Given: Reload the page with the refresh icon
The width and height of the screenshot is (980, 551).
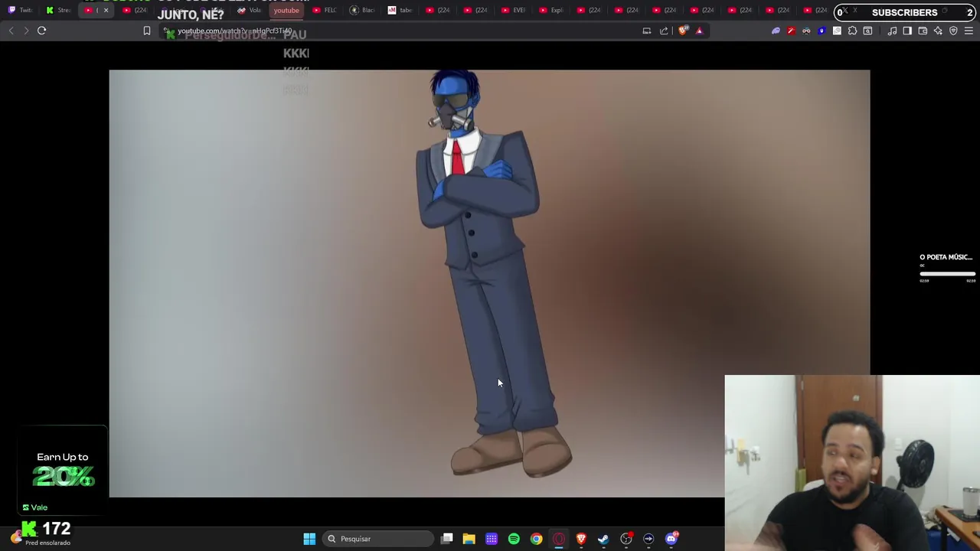Looking at the screenshot, I should pos(42,31).
